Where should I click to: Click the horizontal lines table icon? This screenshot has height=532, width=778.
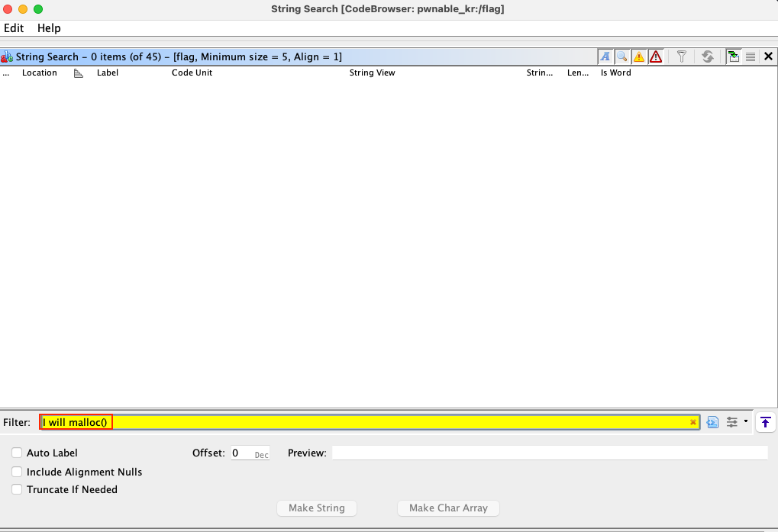(x=751, y=56)
